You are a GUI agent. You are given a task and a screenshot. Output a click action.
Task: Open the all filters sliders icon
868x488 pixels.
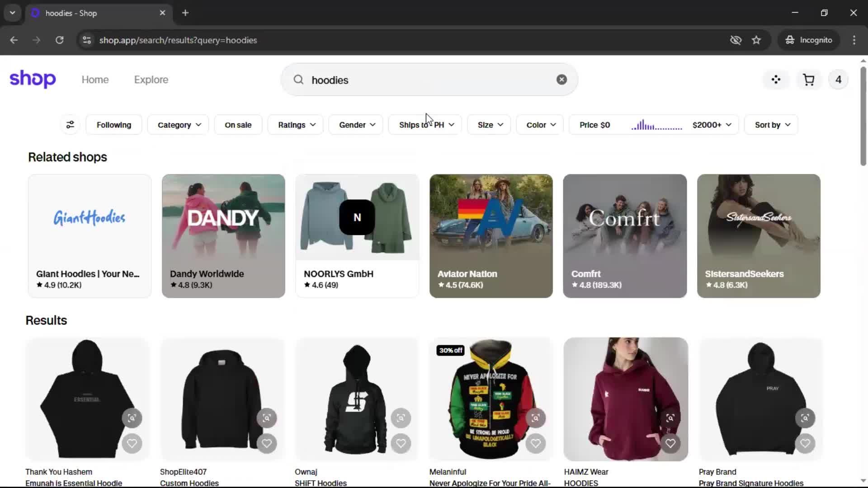(x=70, y=125)
